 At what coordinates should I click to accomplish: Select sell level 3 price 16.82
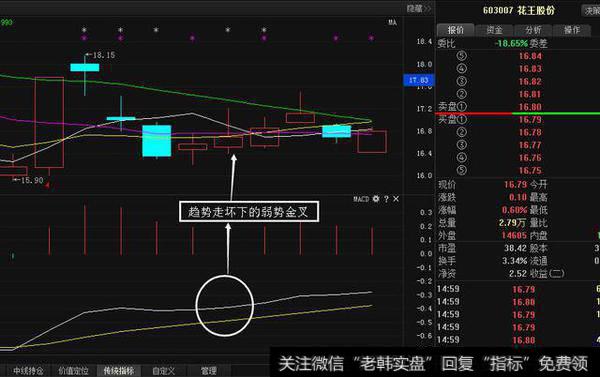point(530,82)
